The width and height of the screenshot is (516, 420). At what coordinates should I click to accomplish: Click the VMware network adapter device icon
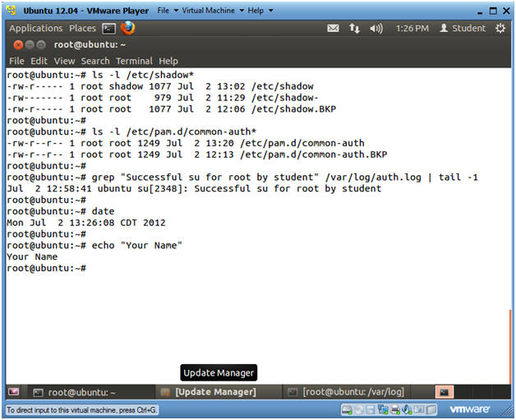point(383,410)
